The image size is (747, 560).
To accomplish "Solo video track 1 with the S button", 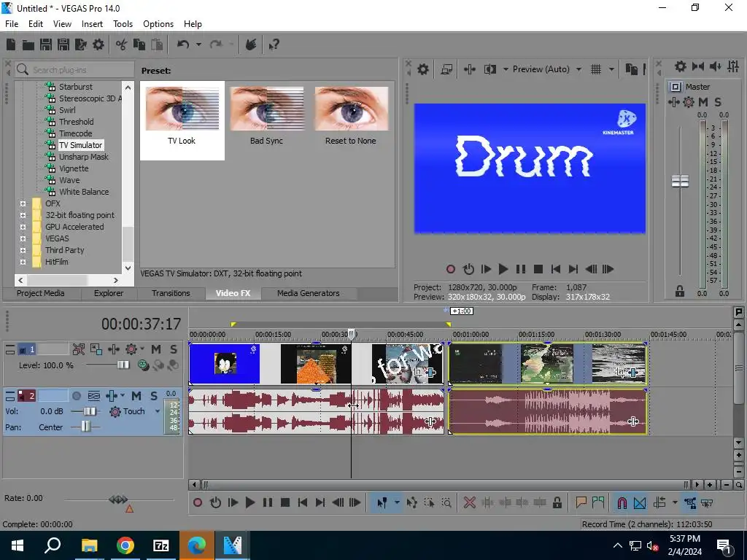I will [174, 349].
